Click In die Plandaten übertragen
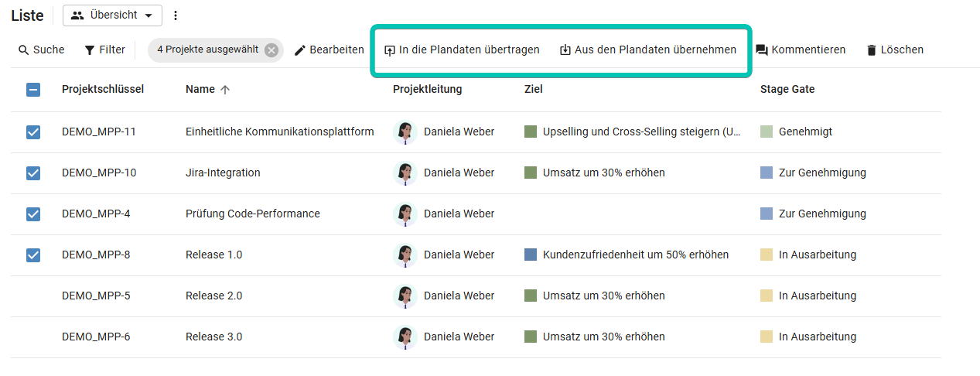The height and width of the screenshot is (376, 980). (x=462, y=50)
